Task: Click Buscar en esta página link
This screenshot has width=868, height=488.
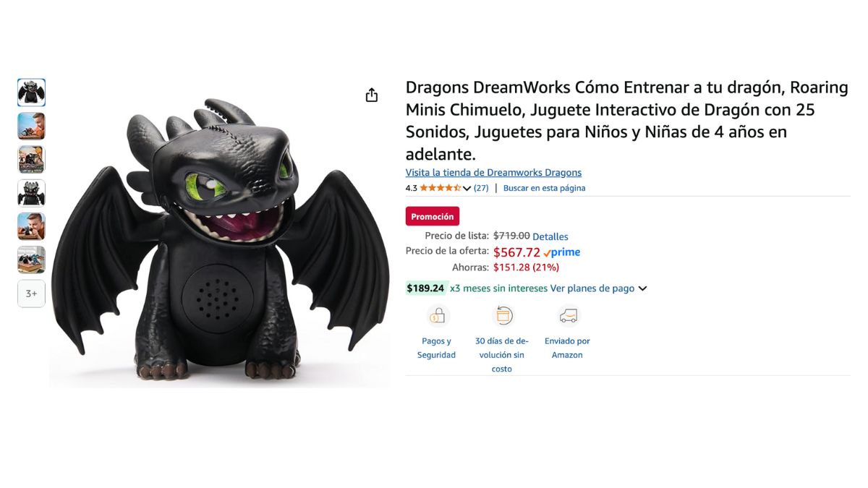Action: coord(545,188)
